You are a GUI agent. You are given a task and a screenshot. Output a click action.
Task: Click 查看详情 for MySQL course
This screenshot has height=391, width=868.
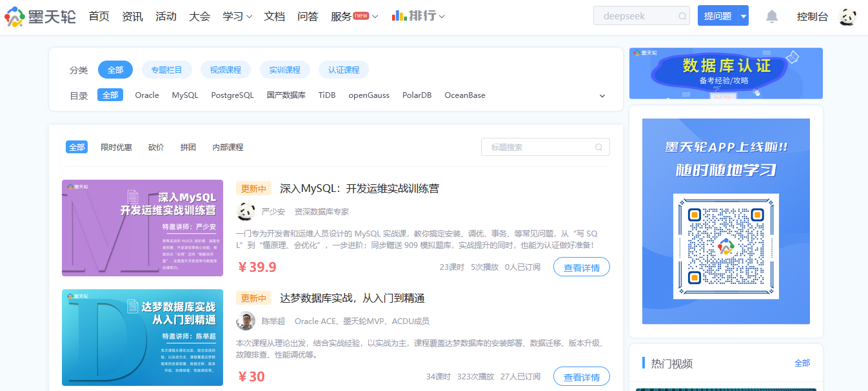pyautogui.click(x=582, y=267)
